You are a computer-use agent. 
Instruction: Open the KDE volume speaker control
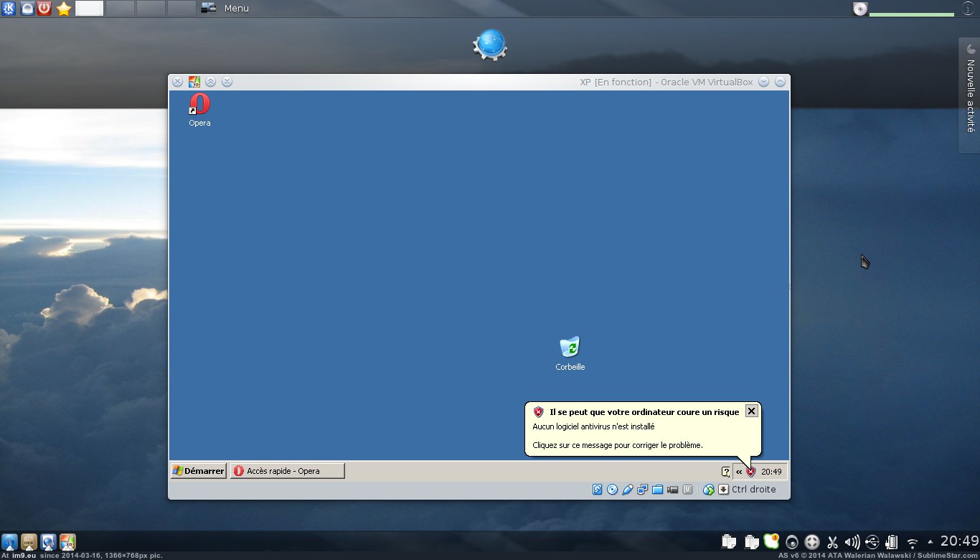coord(852,542)
